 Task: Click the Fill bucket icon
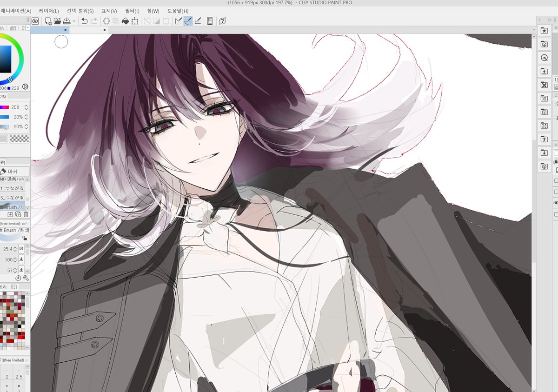pos(125,21)
